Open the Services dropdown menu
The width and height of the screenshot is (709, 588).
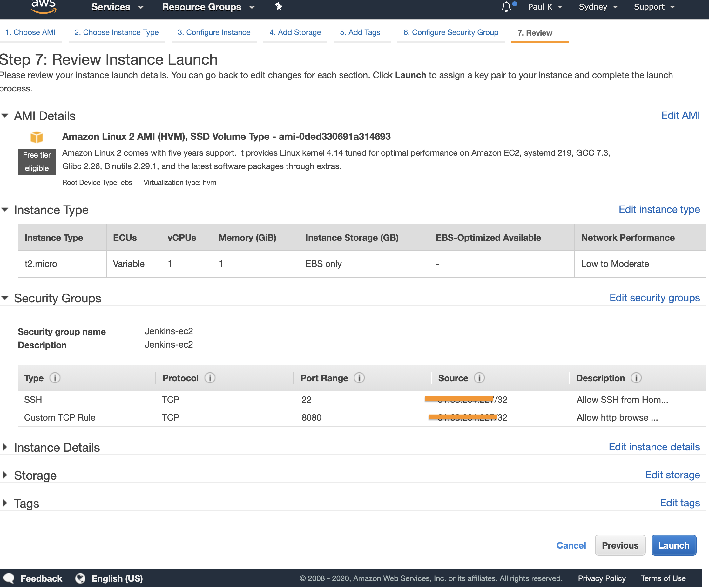(117, 7)
